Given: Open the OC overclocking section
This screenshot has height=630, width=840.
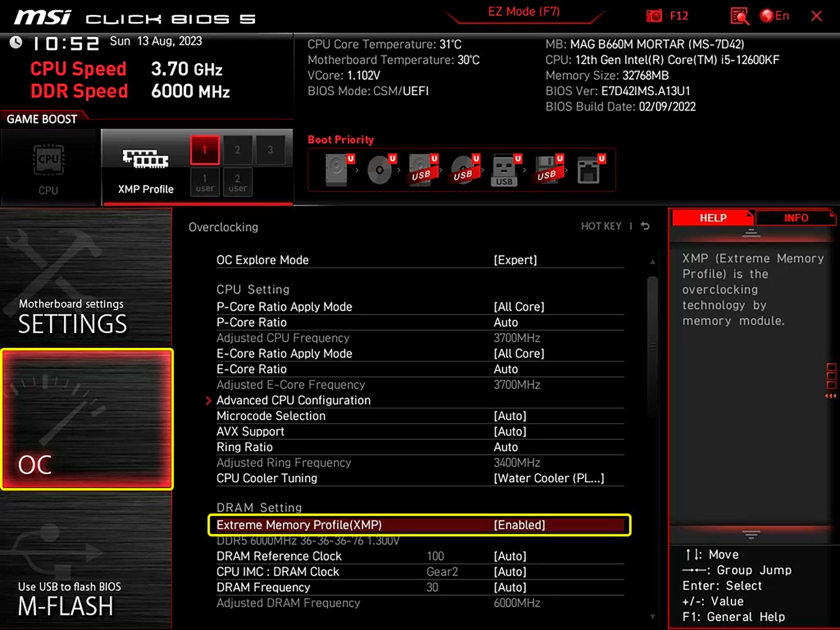Looking at the screenshot, I should (x=87, y=419).
